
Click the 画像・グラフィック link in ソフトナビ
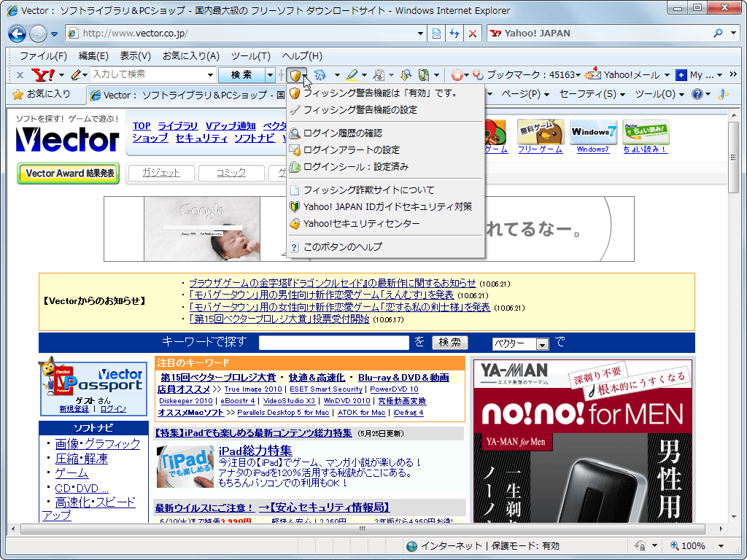pos(98,444)
